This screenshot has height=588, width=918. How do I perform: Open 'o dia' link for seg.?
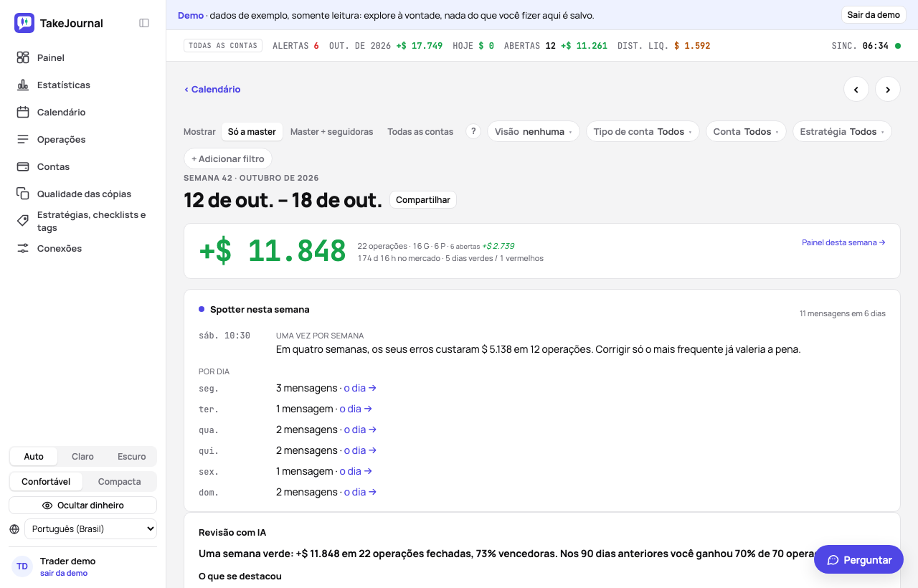click(x=360, y=388)
